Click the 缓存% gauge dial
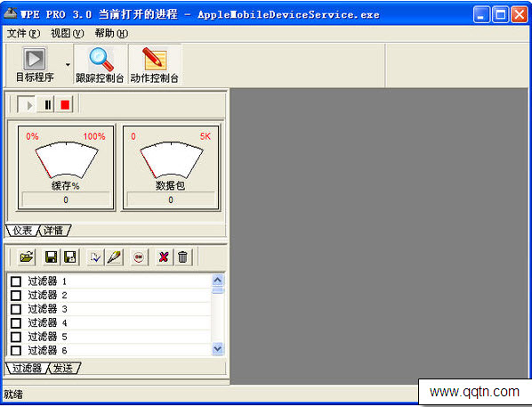This screenshot has width=532, height=407. click(x=66, y=159)
